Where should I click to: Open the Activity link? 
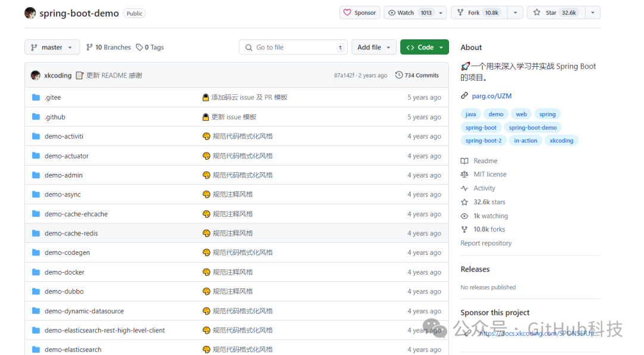tap(484, 188)
